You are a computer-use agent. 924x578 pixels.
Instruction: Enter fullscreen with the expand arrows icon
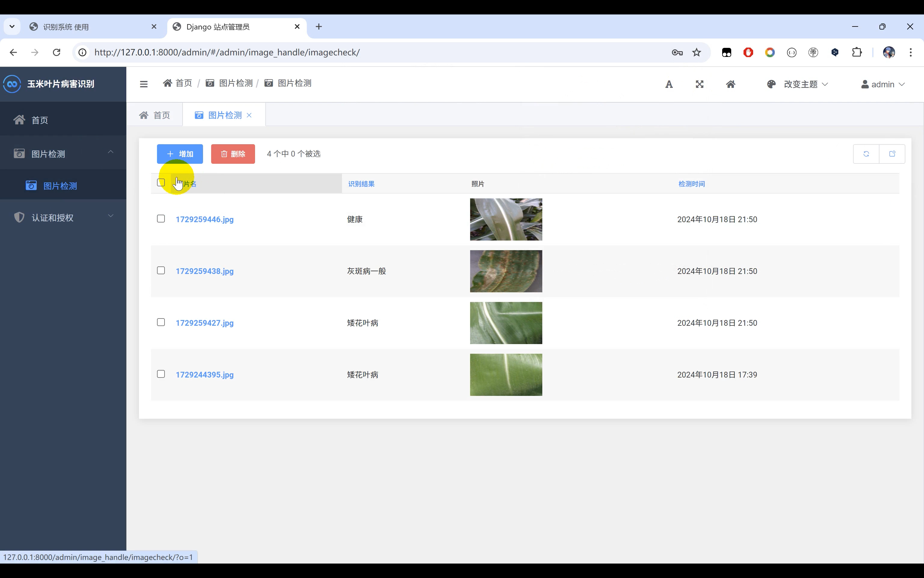pyautogui.click(x=700, y=84)
